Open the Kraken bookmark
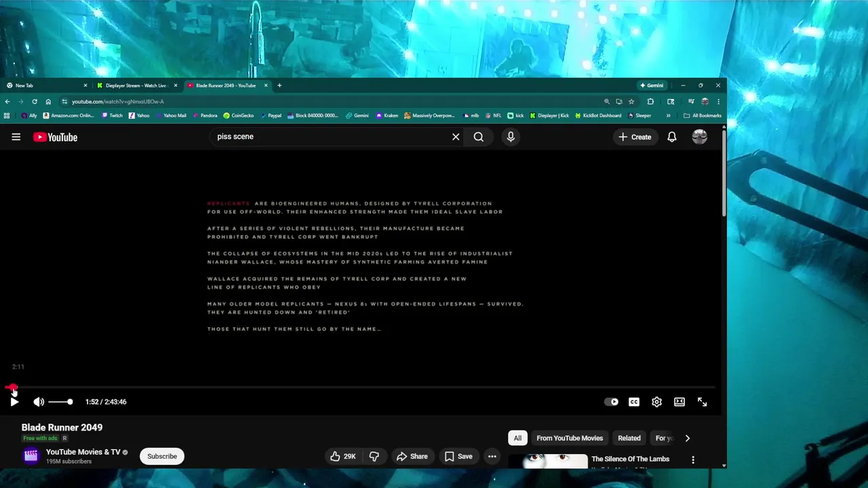The width and height of the screenshot is (868, 488). click(x=387, y=116)
